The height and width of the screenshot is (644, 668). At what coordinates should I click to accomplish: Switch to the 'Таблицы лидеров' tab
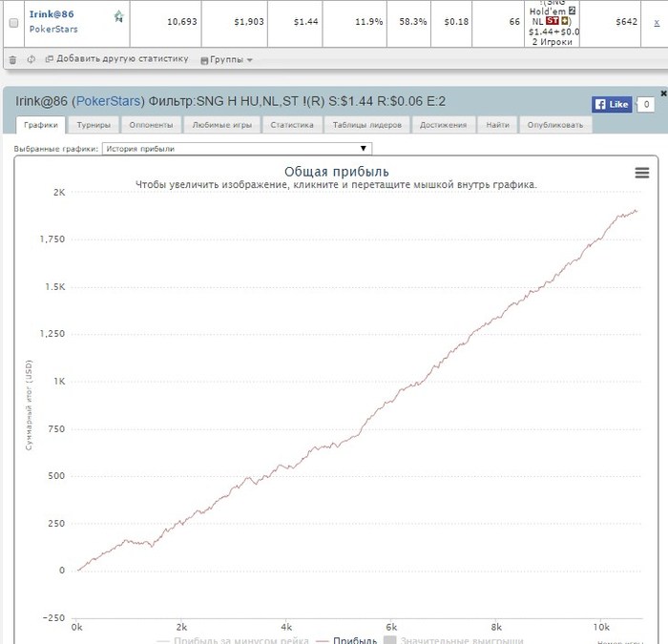(366, 125)
